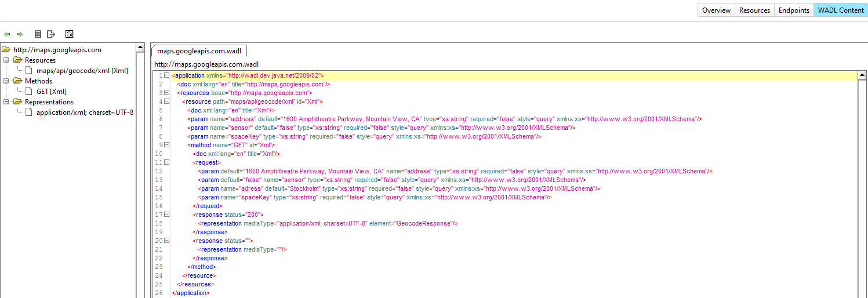This screenshot has height=298, width=868.
Task: Click file icon beside maps/api/geocode/xml [Xml]
Action: point(30,71)
